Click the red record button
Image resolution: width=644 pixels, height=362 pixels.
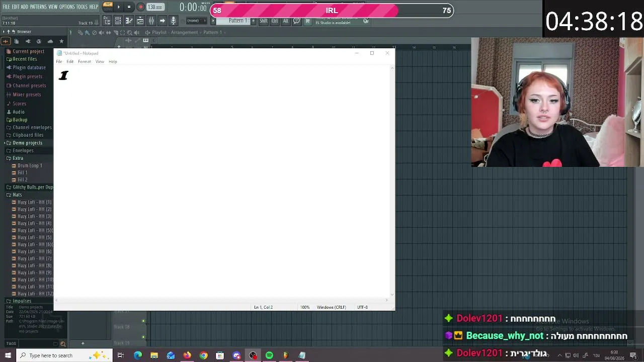point(140,7)
